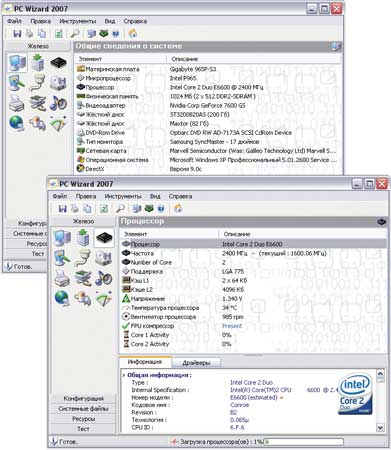391x450 pixels.
Task: Select Температура процессора row
Action: pyautogui.click(x=253, y=308)
